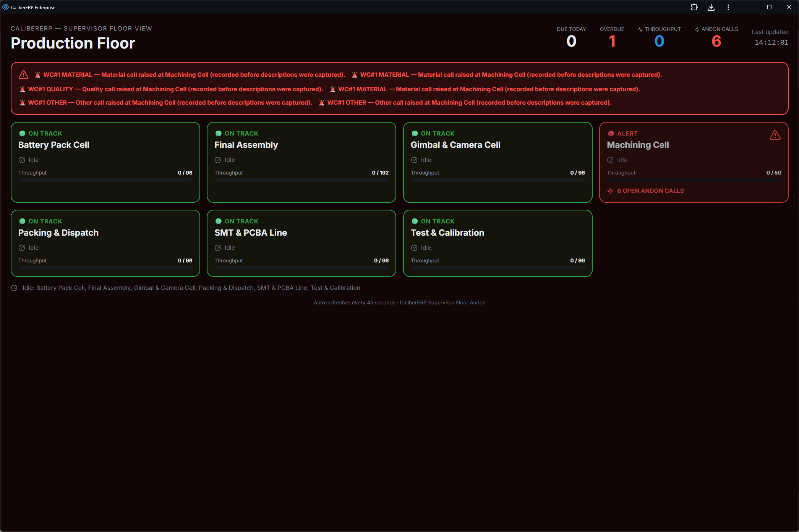Screen dimensions: 799x532
Task: Click the idle check icon on Battery Pack Cell
Action: (22, 160)
